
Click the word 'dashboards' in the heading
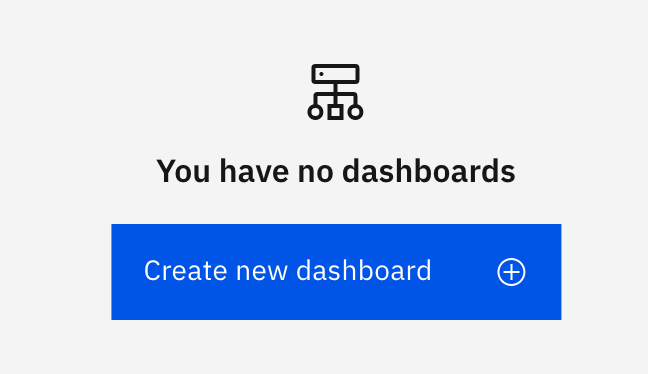click(x=429, y=171)
